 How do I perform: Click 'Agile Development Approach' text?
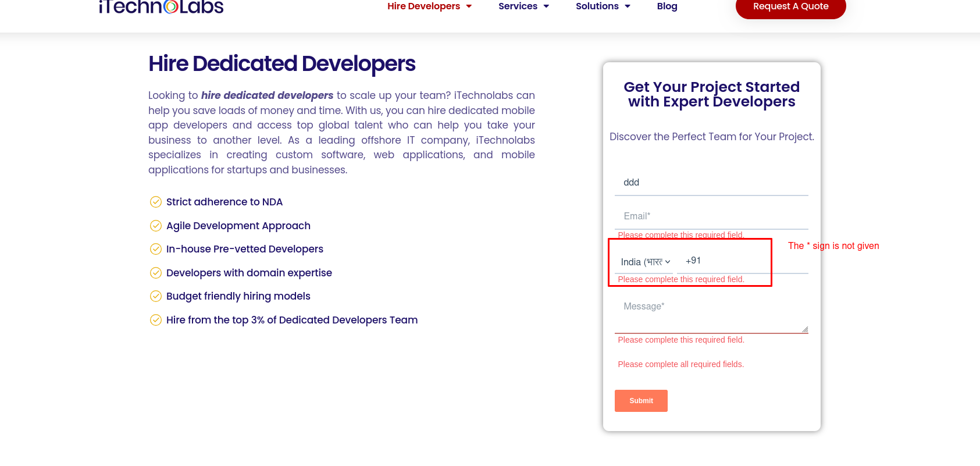[238, 226]
